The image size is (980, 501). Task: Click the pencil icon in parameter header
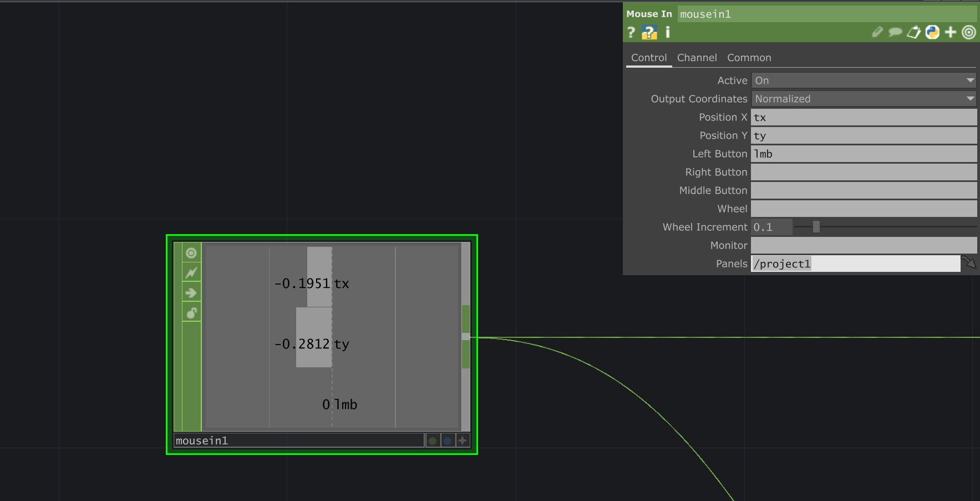tap(877, 33)
